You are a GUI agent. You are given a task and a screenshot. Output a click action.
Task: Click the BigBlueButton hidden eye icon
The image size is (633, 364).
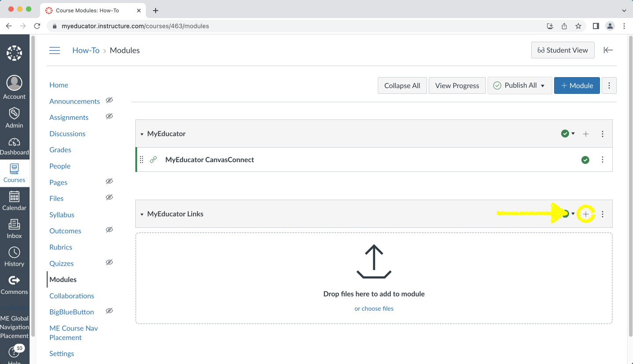click(109, 311)
